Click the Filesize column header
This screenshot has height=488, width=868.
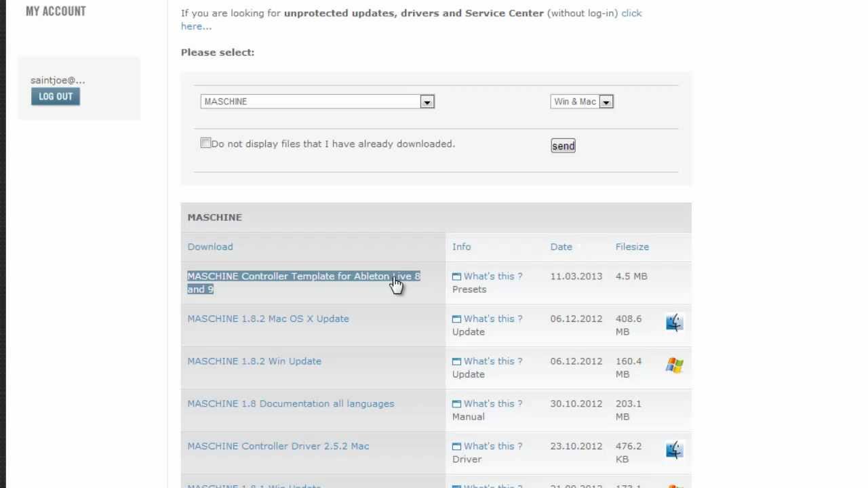[632, 247]
